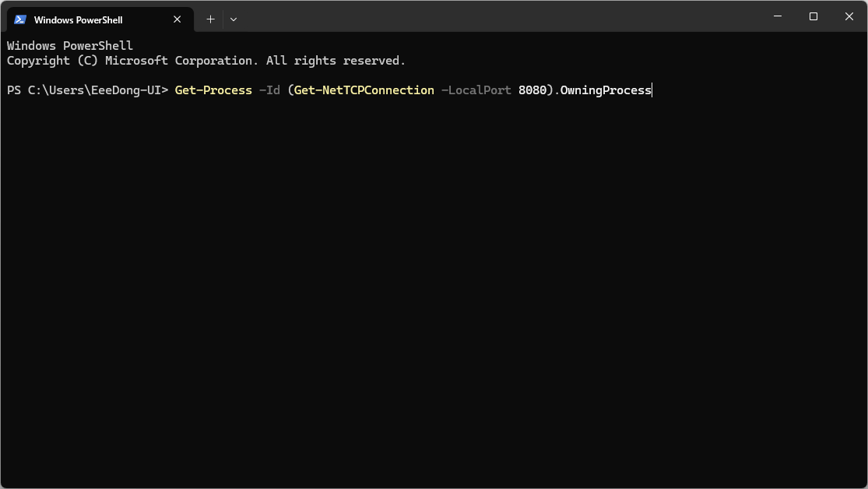Maximize the terminal window
Screen dimensions: 868x489
click(x=814, y=16)
